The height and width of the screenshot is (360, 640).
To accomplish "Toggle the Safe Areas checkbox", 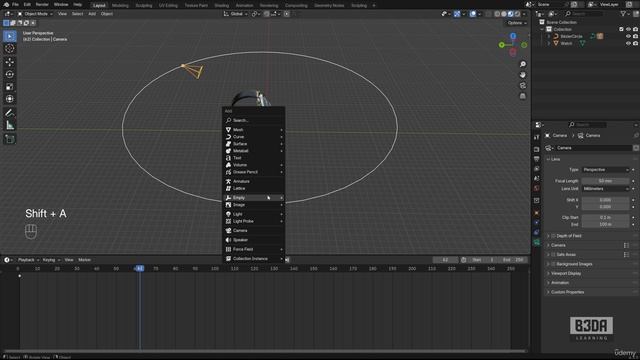I will coord(553,255).
